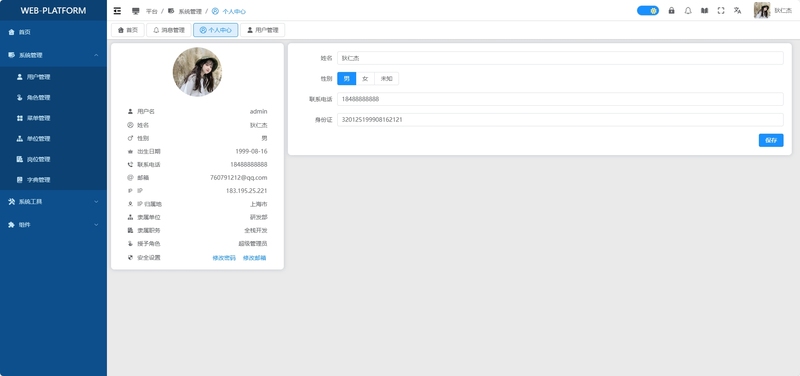Click the username value admin

258,111
